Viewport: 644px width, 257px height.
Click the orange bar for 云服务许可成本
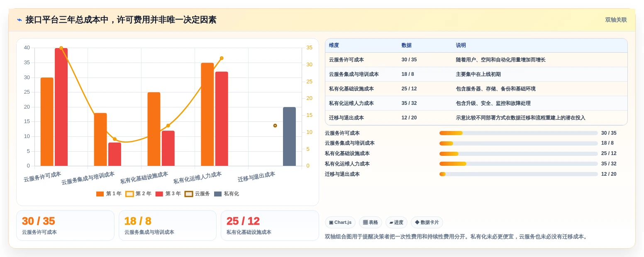47,122
